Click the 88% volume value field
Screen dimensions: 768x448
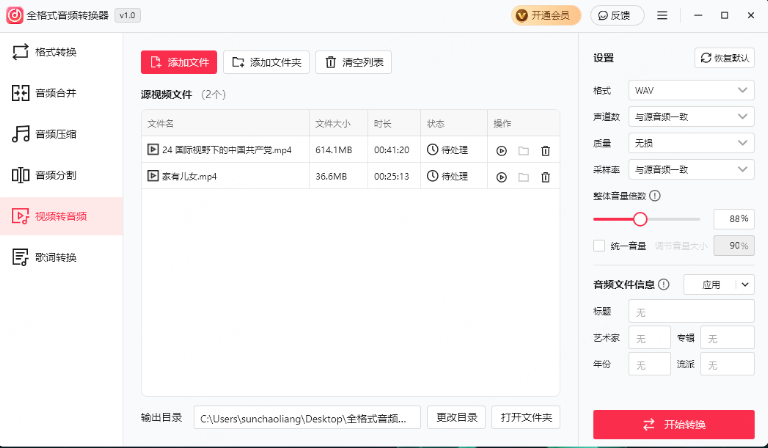734,219
